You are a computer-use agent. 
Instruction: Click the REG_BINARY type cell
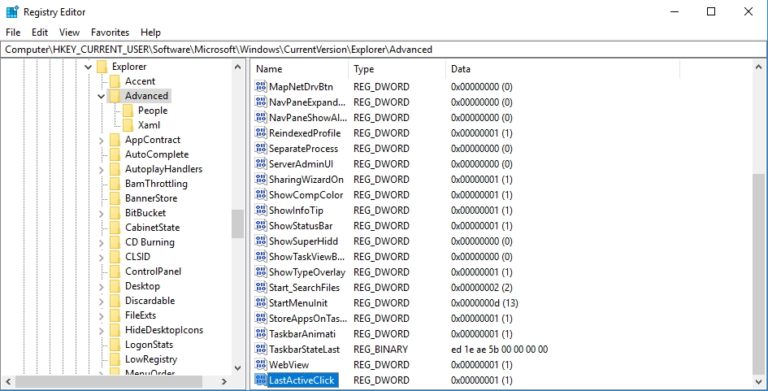381,349
